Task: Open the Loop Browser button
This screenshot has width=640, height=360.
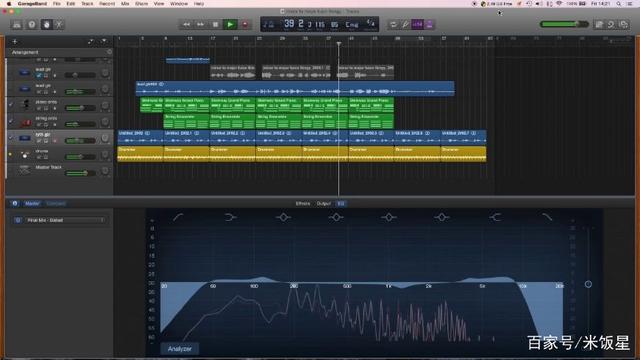Action: point(611,24)
